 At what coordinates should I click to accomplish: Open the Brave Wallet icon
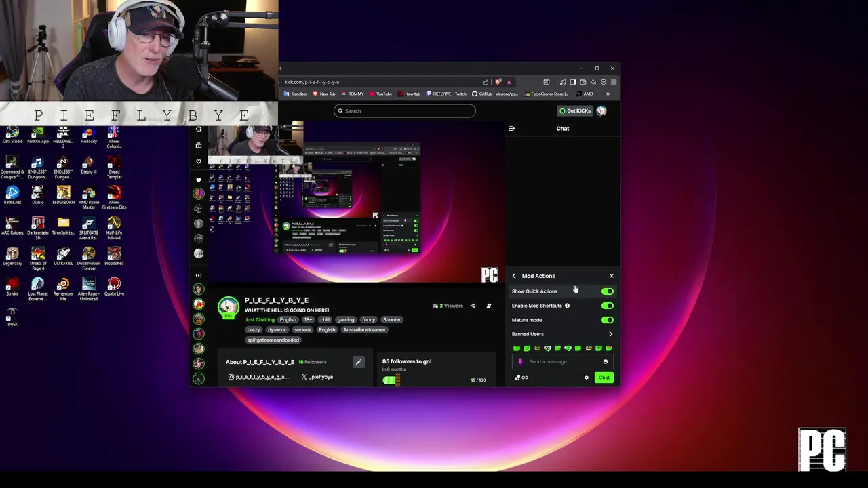click(x=583, y=82)
